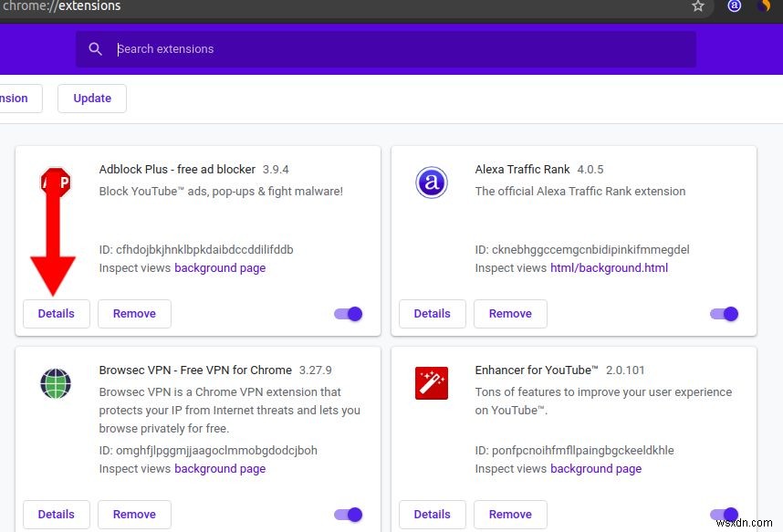Select the Adblock Plus ID text

click(196, 250)
